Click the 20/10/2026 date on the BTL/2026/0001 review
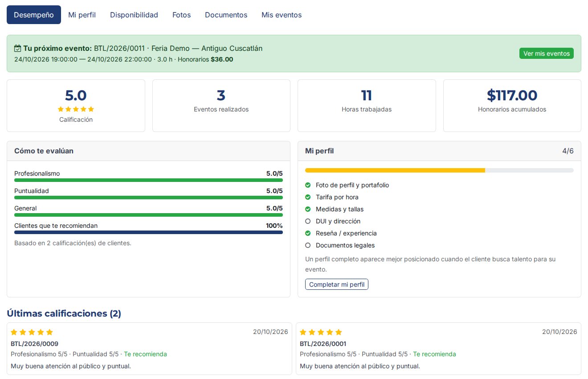Image resolution: width=588 pixels, height=379 pixels. coord(559,332)
